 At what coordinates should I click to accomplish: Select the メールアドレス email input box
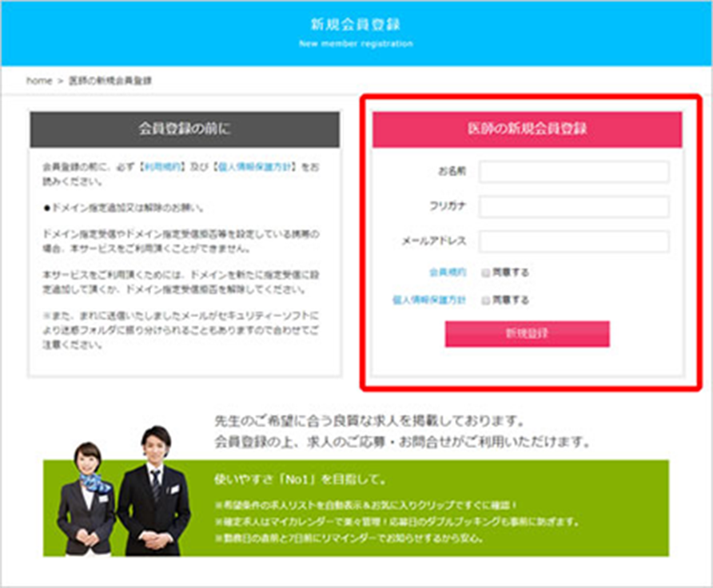573,241
